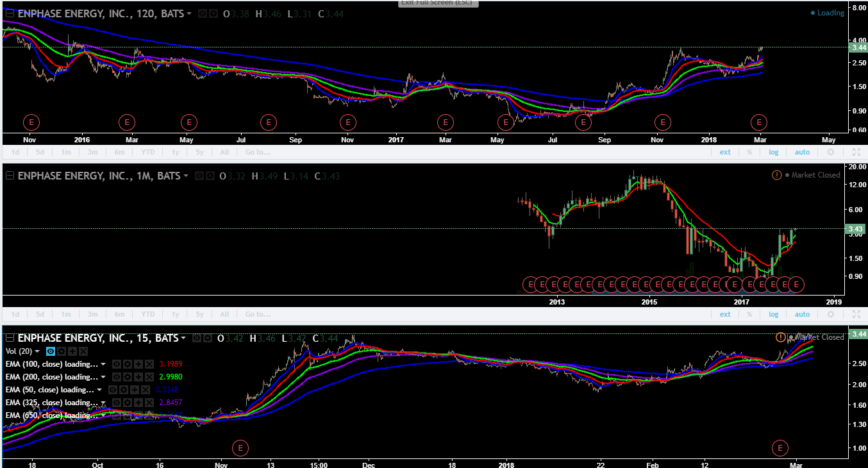The image size is (868, 468).
Task: Click the plus icon next to EMA (100, close)
Action: pos(138,364)
